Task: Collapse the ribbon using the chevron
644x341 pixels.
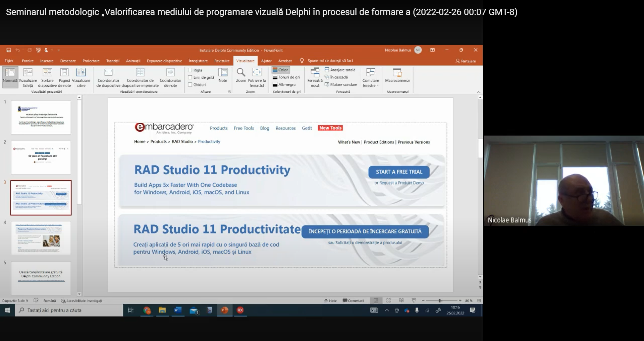Action: tap(479, 92)
